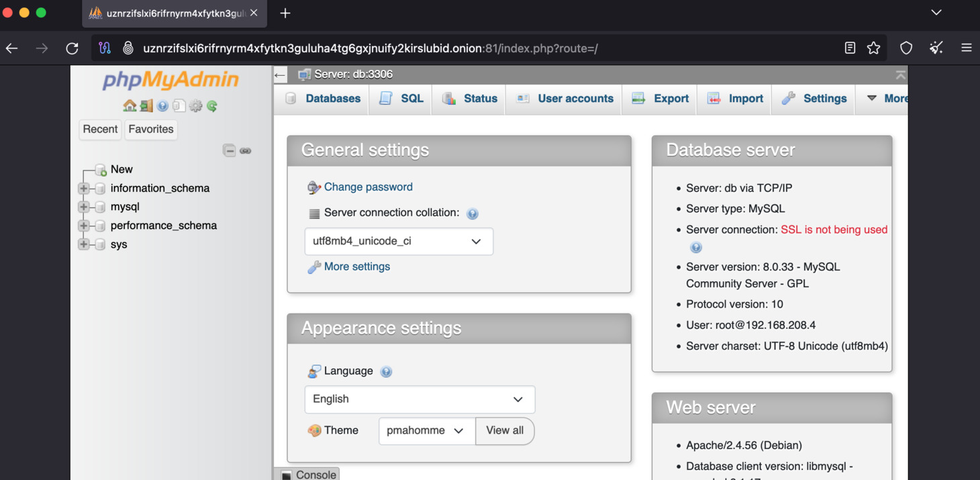The width and height of the screenshot is (980, 480).
Task: Expand the mysql database node
Action: coord(84,207)
